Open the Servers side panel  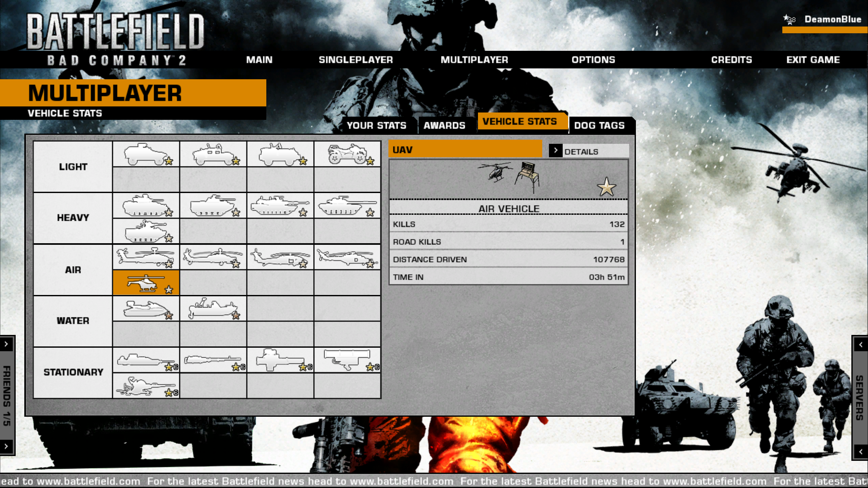click(860, 398)
